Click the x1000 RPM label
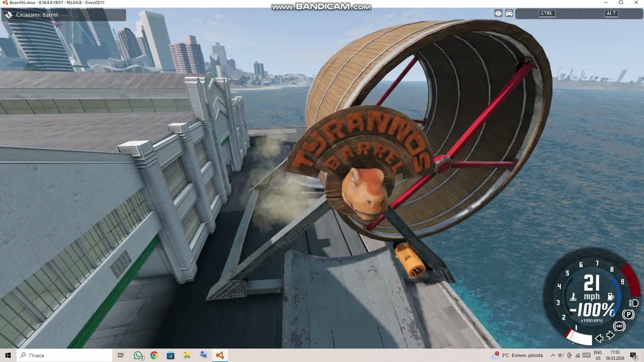The height and width of the screenshot is (362, 644). point(592,321)
